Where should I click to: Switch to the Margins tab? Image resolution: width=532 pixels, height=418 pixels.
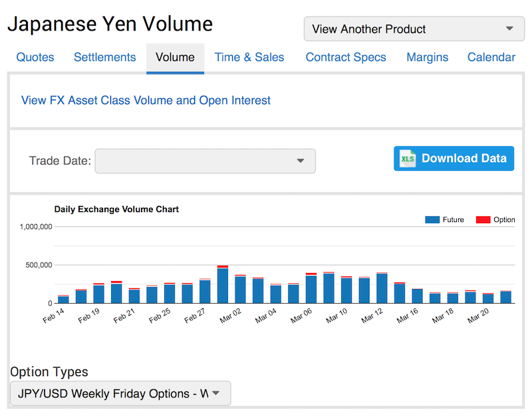pos(427,57)
